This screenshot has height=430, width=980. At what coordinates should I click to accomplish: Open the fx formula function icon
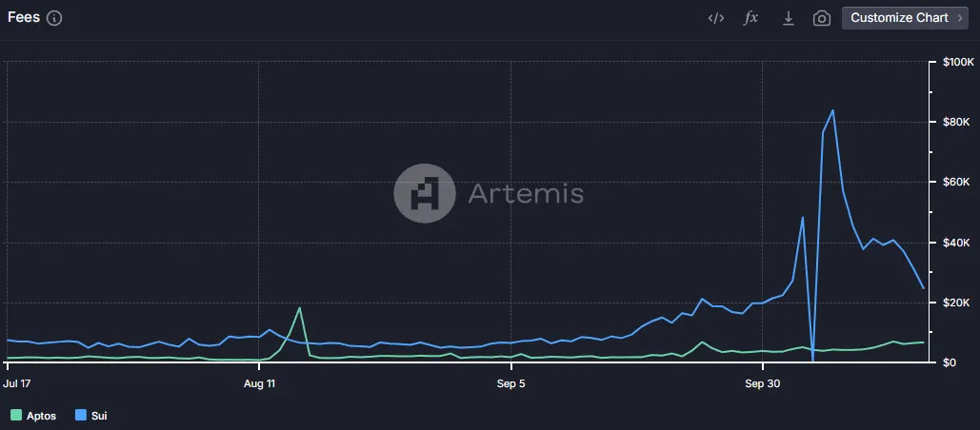tap(750, 18)
